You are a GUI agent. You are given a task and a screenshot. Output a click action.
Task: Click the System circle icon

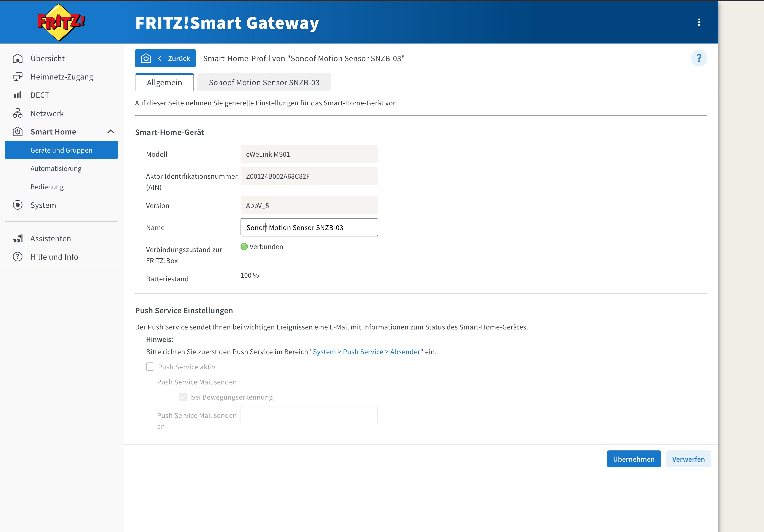18,205
